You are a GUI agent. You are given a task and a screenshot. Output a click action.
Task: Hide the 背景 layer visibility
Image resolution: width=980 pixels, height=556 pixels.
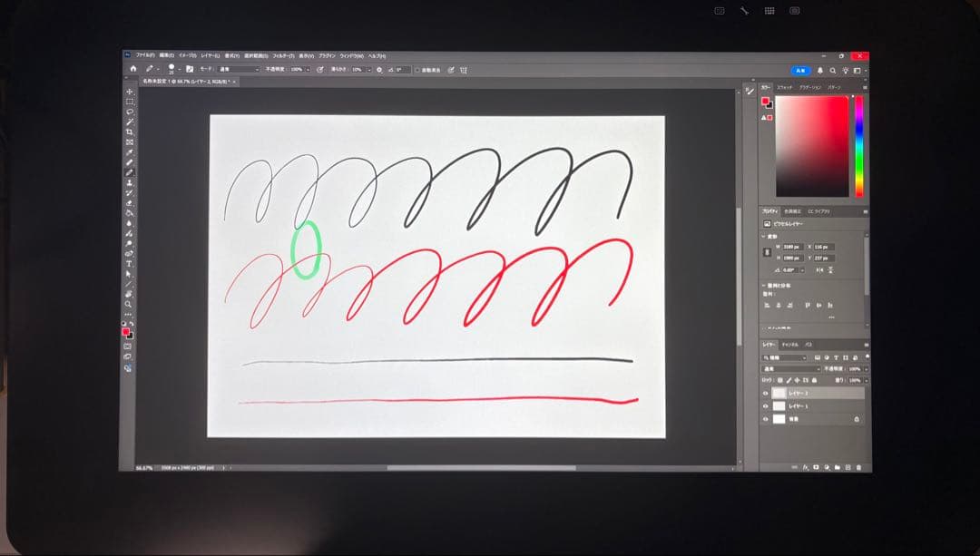(x=766, y=419)
